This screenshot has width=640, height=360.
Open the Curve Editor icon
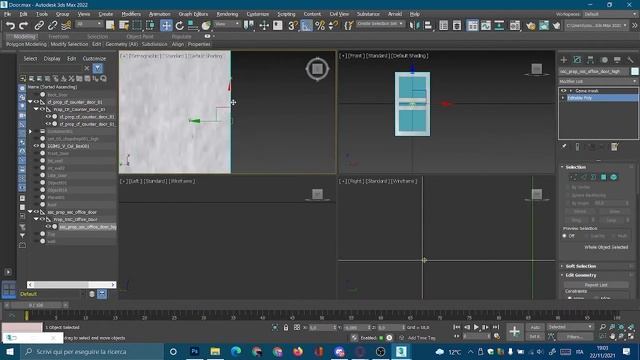click(486, 26)
